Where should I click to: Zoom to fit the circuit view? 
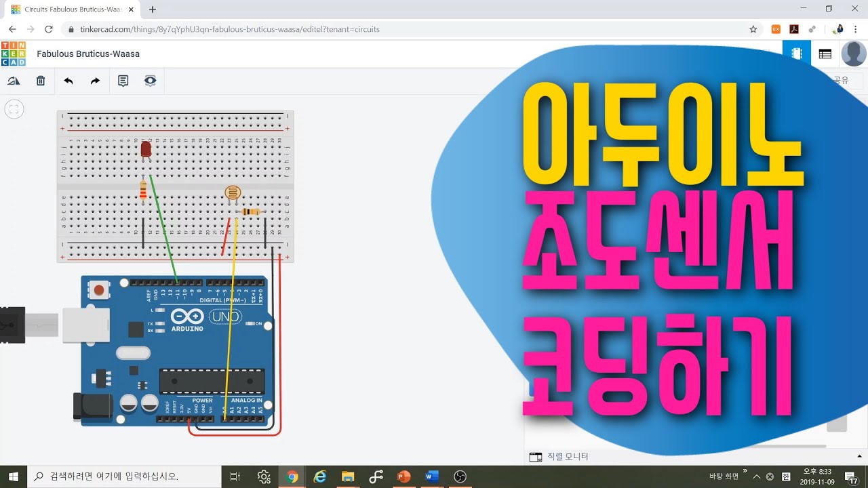(x=14, y=109)
